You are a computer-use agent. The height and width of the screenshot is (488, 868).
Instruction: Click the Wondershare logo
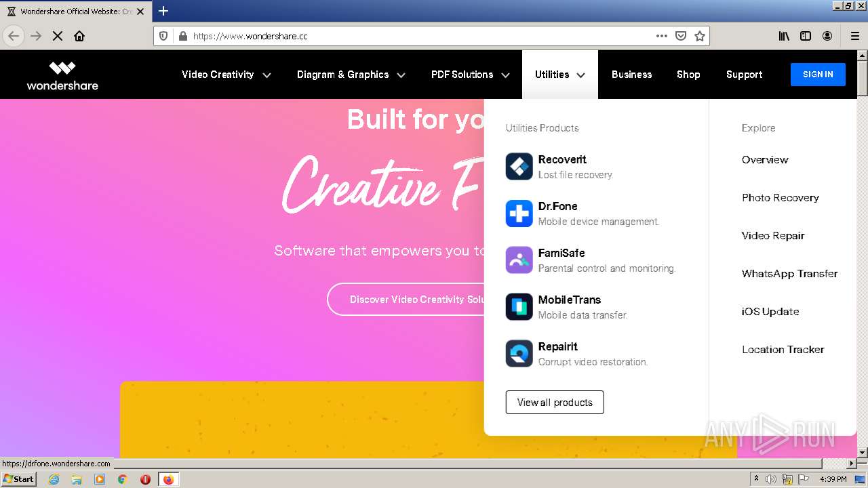(62, 75)
